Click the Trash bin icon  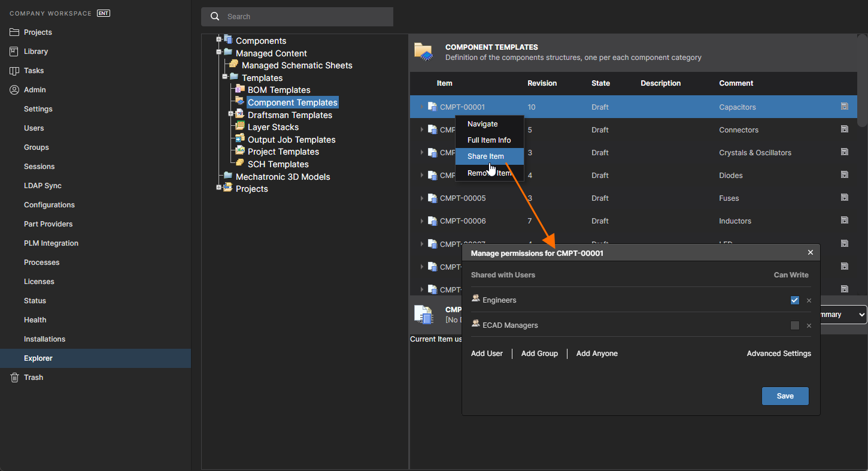tap(14, 378)
